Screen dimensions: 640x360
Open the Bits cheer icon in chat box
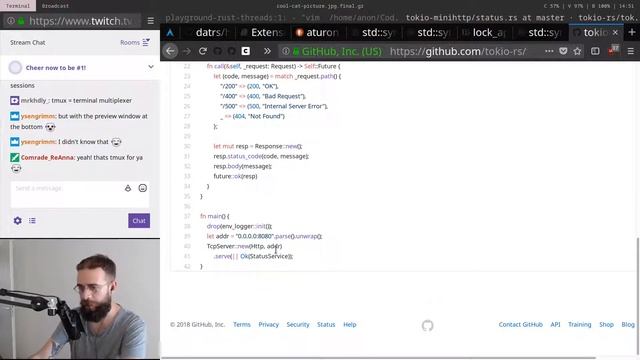(x=128, y=188)
